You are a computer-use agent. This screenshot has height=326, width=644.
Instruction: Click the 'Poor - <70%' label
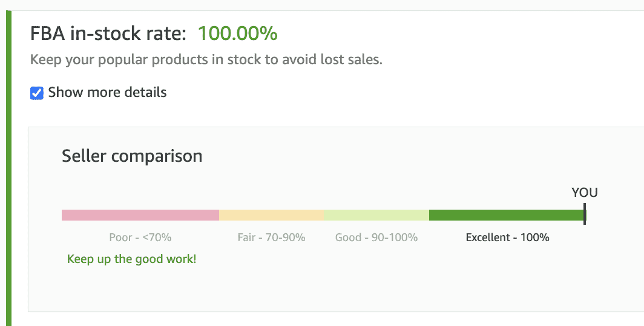(140, 238)
